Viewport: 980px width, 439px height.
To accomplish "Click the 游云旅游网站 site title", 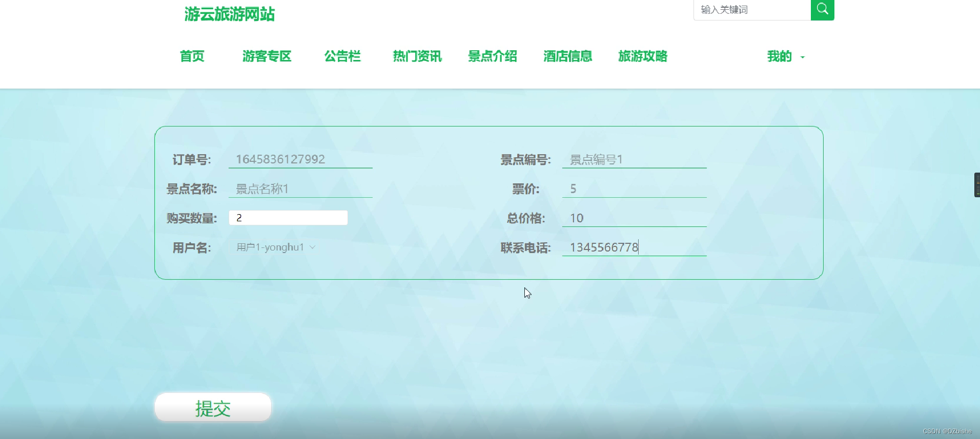I will click(x=230, y=14).
